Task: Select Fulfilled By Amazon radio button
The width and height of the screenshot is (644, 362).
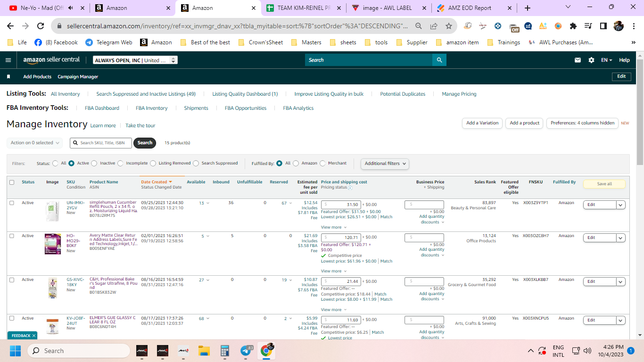Action: [x=296, y=163]
